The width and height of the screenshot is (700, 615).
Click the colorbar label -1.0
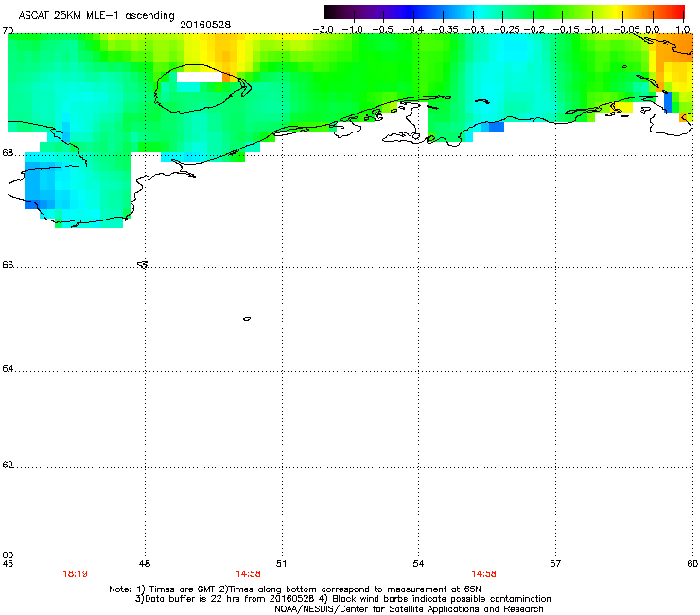click(353, 30)
